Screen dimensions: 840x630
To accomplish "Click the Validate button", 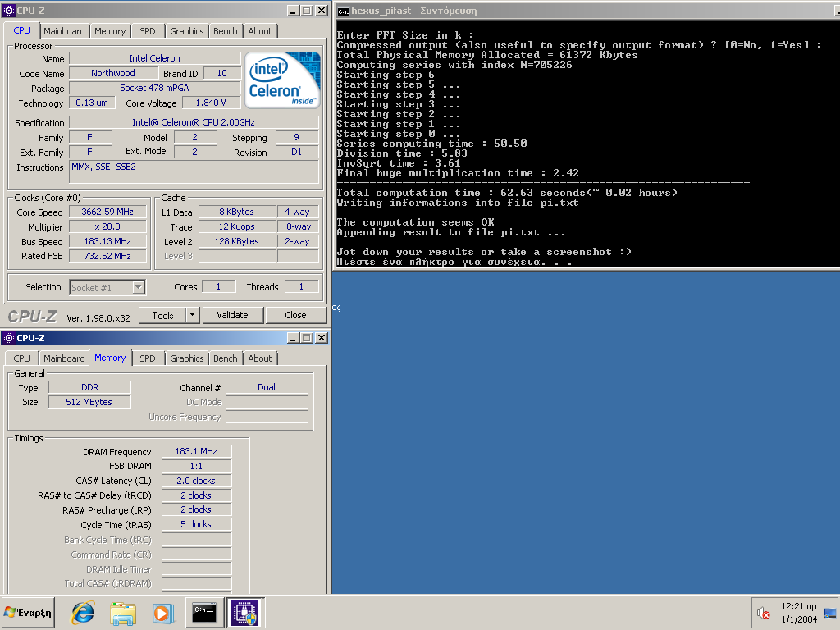I will click(x=232, y=316).
